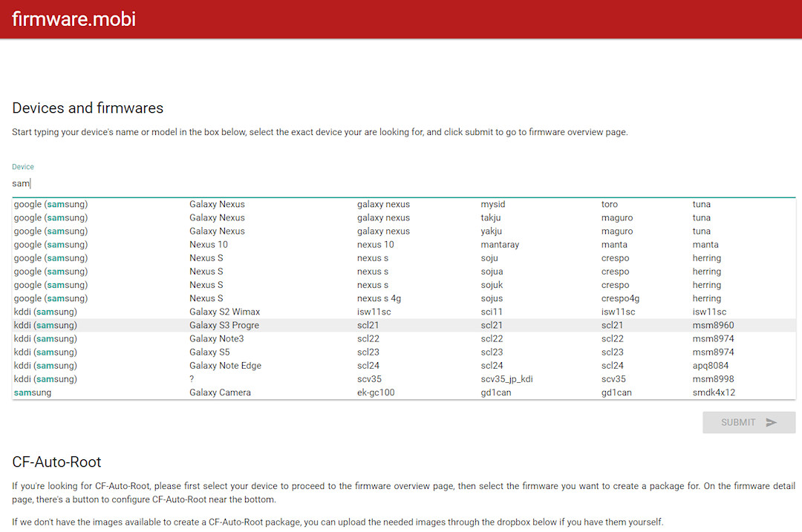Click the SUBMIT button
This screenshot has width=802, height=532.
tap(749, 423)
